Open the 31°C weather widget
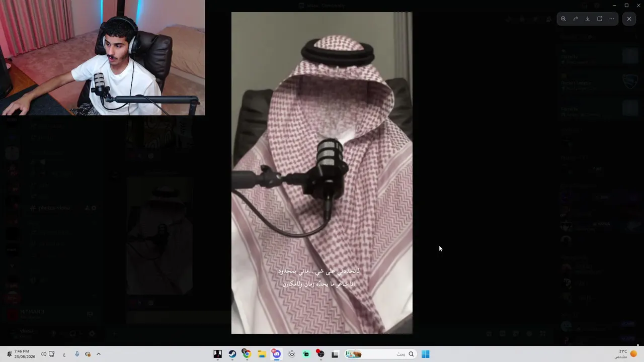 pyautogui.click(x=625, y=354)
